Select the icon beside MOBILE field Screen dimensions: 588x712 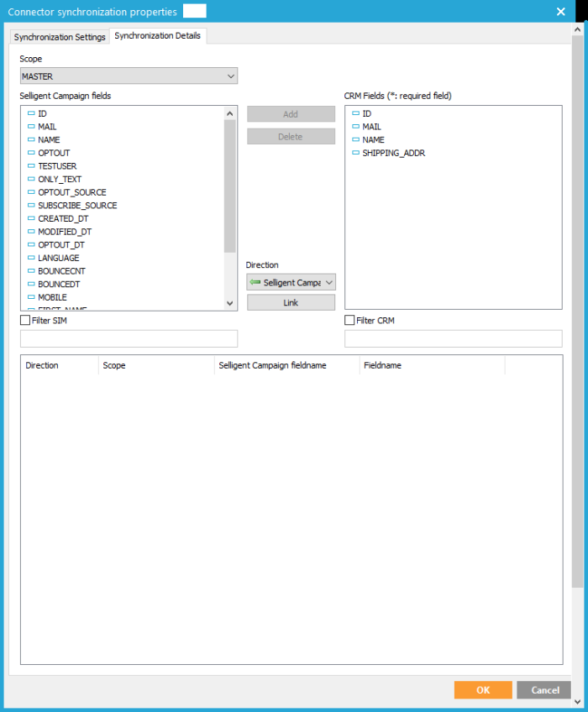(31, 297)
